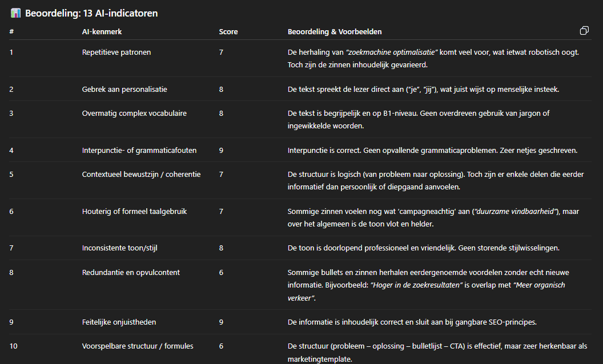Click the "Redundantie en opvulcontent" cell
603x364 pixels.
[131, 273]
